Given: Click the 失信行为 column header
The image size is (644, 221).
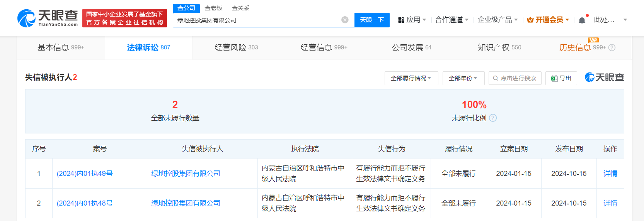Looking at the screenshot, I should pos(392,149).
